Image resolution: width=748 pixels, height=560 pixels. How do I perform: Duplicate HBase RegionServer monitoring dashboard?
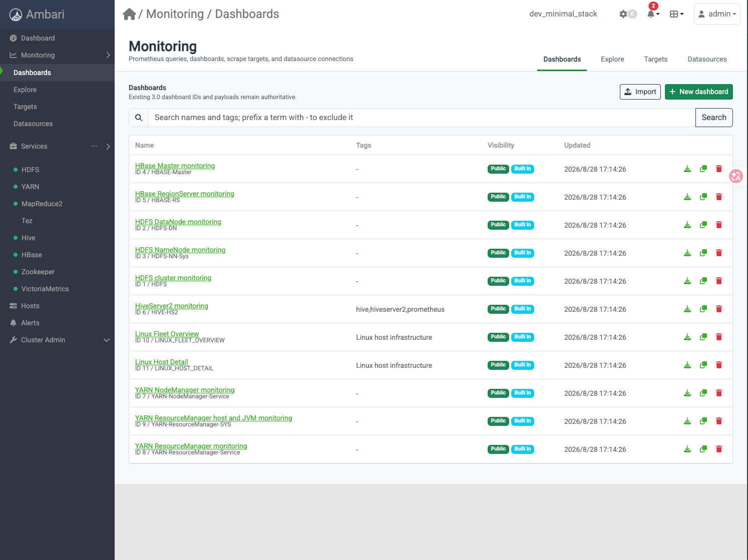703,197
